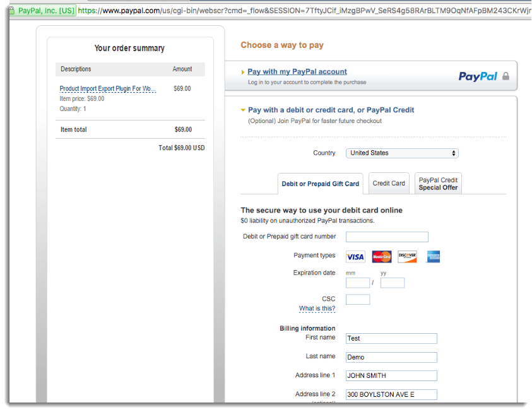The image size is (532, 412).
Task: Click the Billing information label
Action: coord(307,328)
